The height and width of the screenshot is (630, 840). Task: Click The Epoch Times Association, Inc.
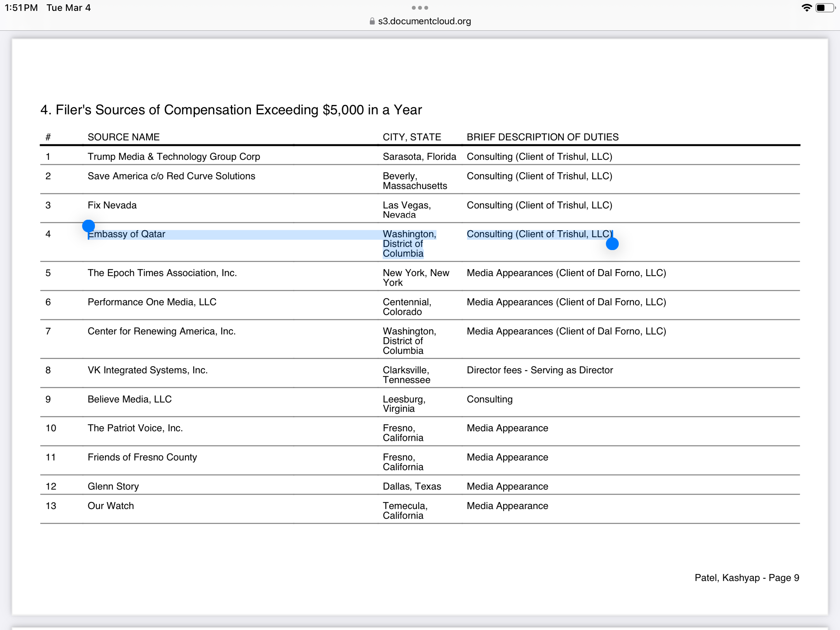click(162, 273)
